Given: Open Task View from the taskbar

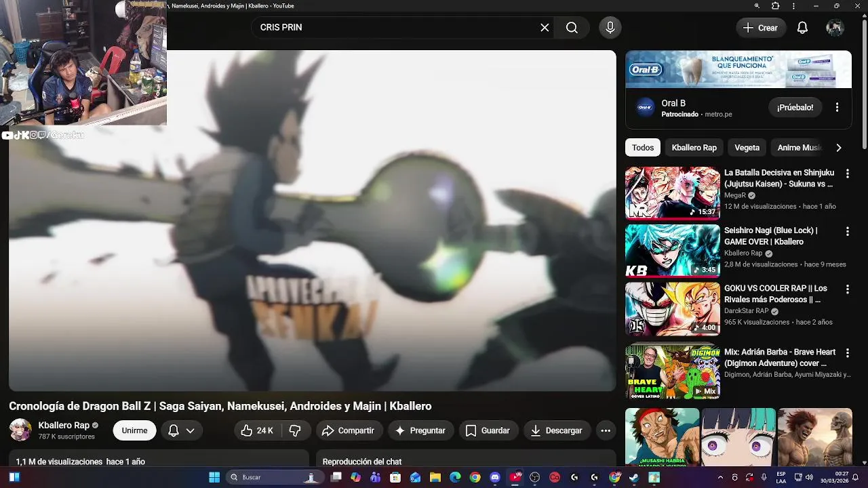Looking at the screenshot, I should [336, 477].
